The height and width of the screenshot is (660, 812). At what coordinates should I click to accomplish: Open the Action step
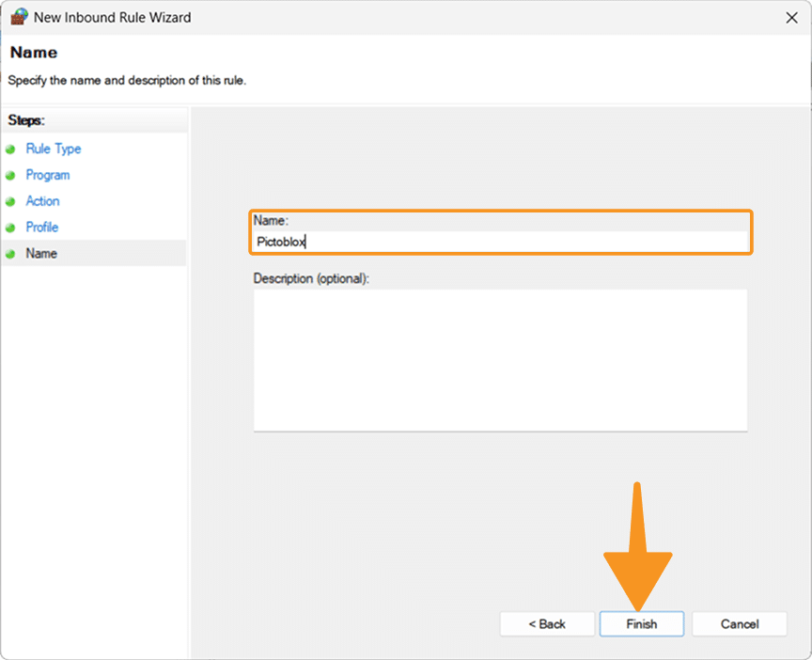42,201
